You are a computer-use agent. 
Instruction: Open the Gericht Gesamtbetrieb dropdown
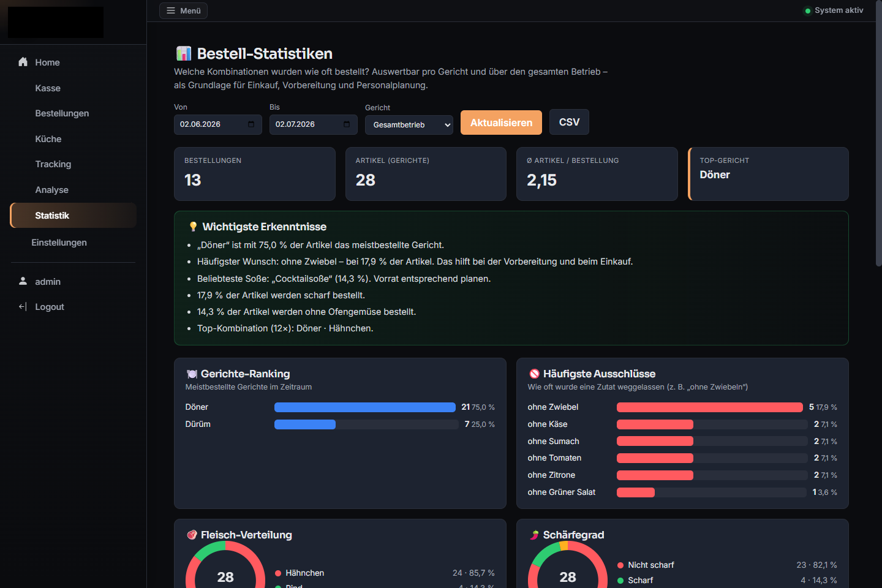point(409,125)
